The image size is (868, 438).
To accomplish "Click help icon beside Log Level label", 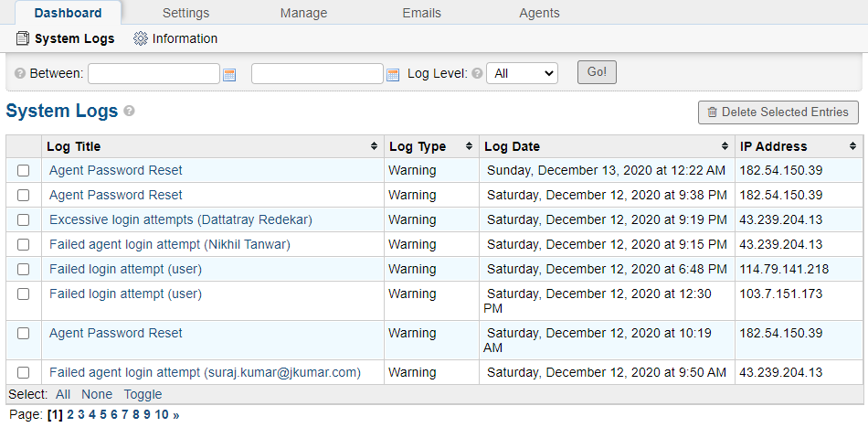I will click(477, 73).
